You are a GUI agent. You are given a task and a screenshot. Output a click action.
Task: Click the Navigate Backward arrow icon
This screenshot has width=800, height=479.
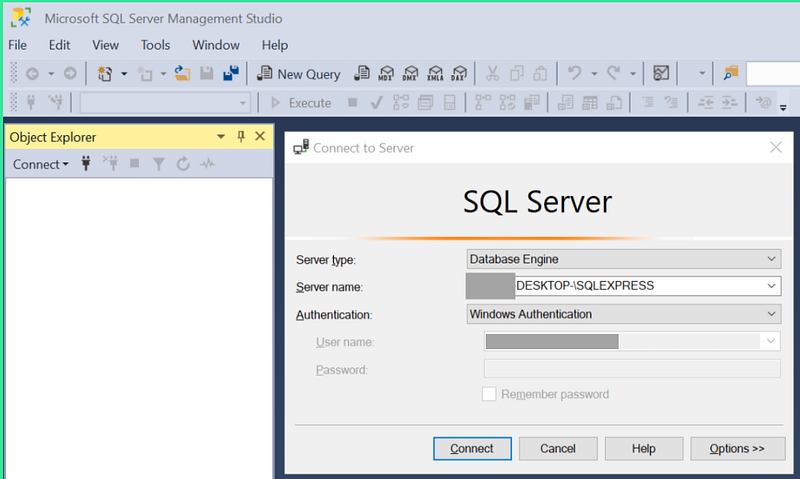coord(33,74)
